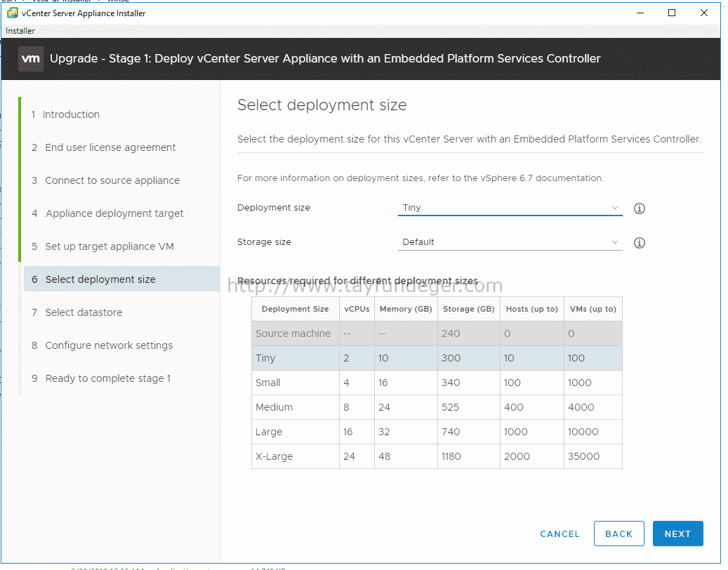The height and width of the screenshot is (570, 728).
Task: Go to step 3 Connect to source appliance
Action: (x=105, y=180)
